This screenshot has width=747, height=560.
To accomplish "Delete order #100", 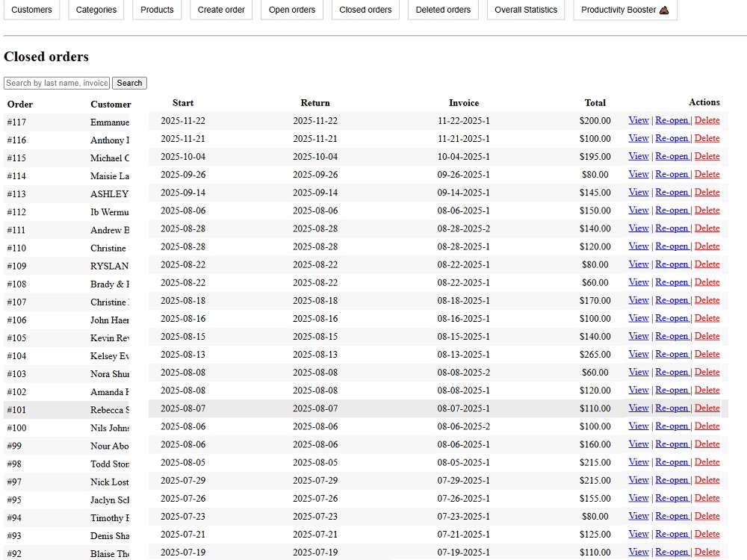I will coord(707,426).
